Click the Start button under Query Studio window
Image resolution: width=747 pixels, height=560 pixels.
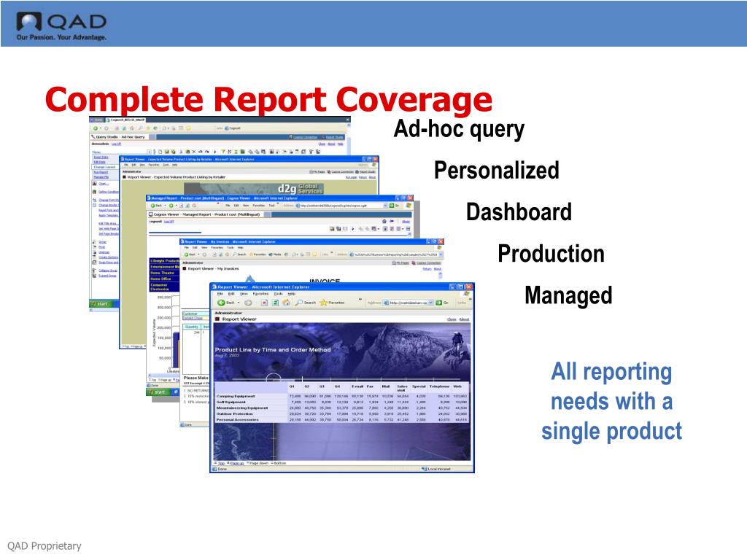[x=99, y=304]
